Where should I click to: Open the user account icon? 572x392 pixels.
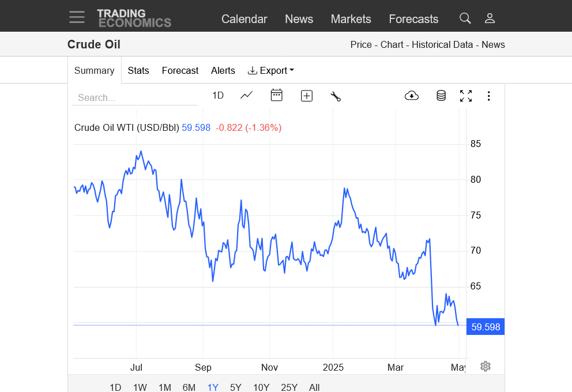point(490,18)
